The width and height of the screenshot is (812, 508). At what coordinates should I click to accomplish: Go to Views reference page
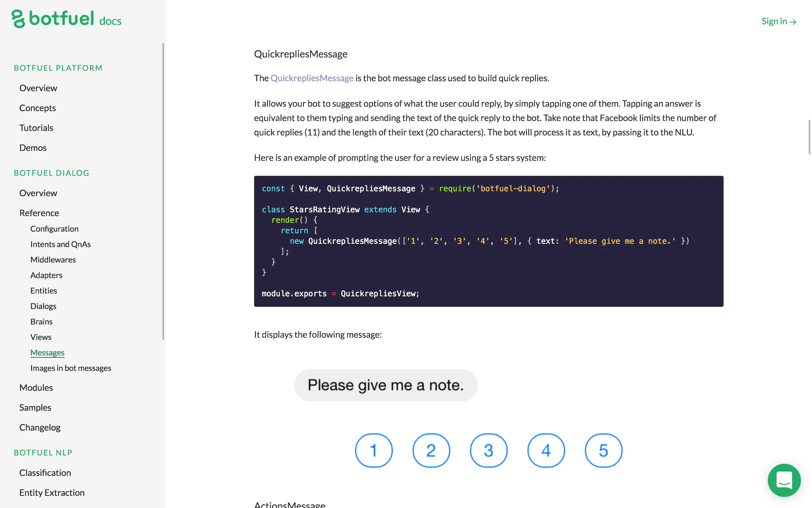tap(41, 337)
